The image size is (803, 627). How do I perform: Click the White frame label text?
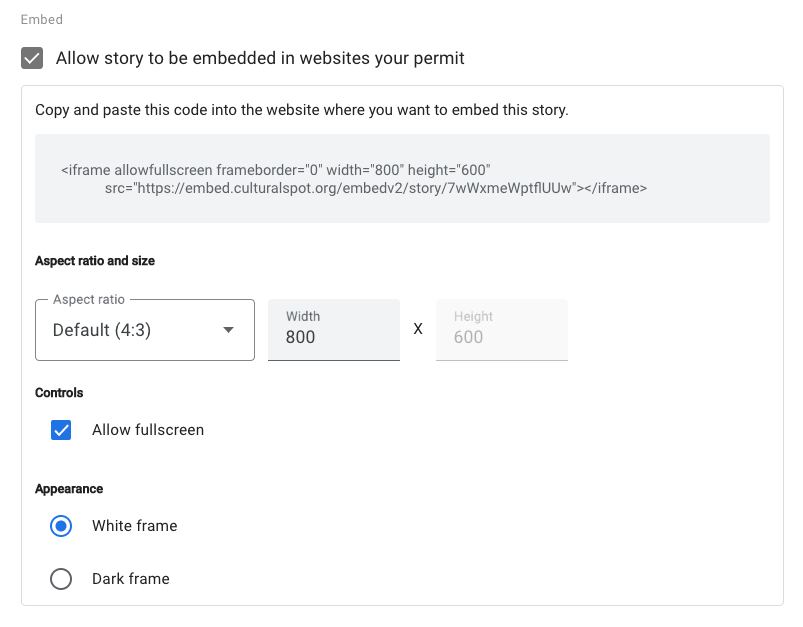[x=135, y=526]
